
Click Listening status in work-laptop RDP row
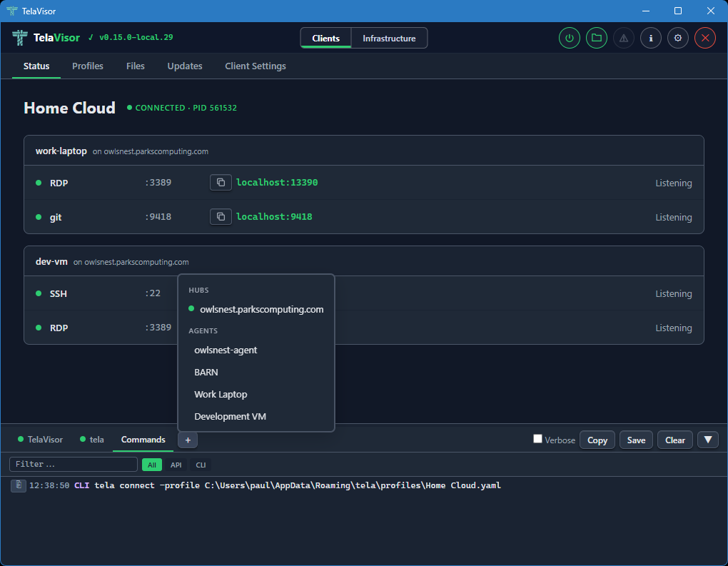674,183
